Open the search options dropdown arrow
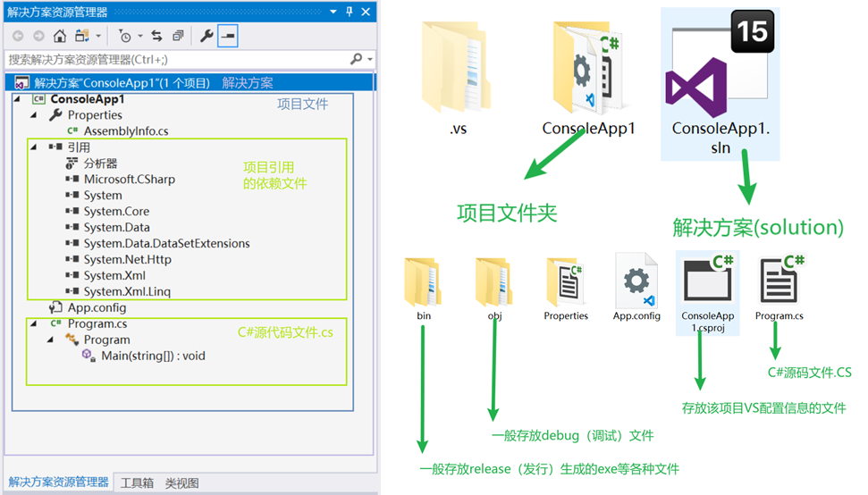This screenshot has height=495, width=868. click(x=370, y=59)
